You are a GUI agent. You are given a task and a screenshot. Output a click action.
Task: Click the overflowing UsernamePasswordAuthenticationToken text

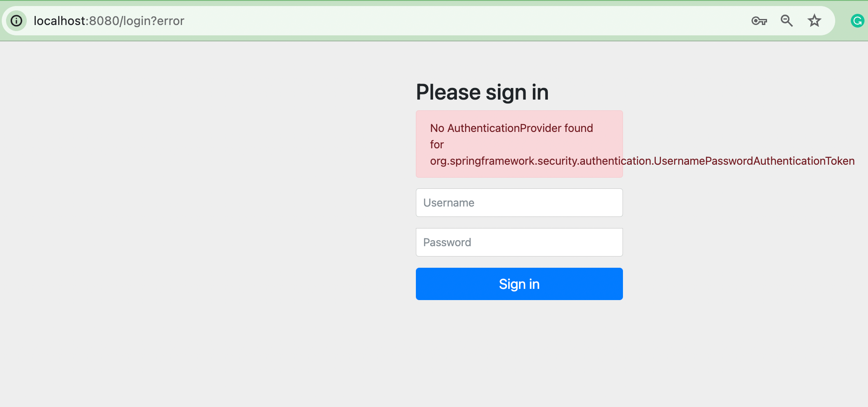click(x=754, y=161)
